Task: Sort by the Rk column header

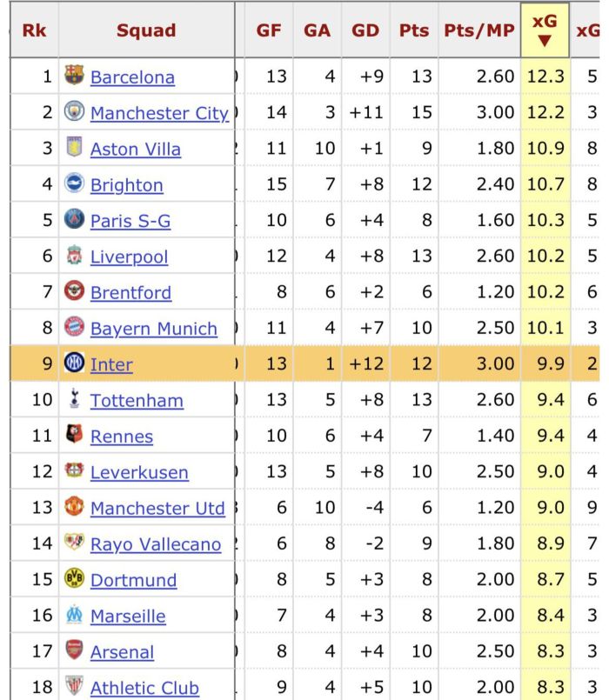Action: pyautogui.click(x=35, y=30)
